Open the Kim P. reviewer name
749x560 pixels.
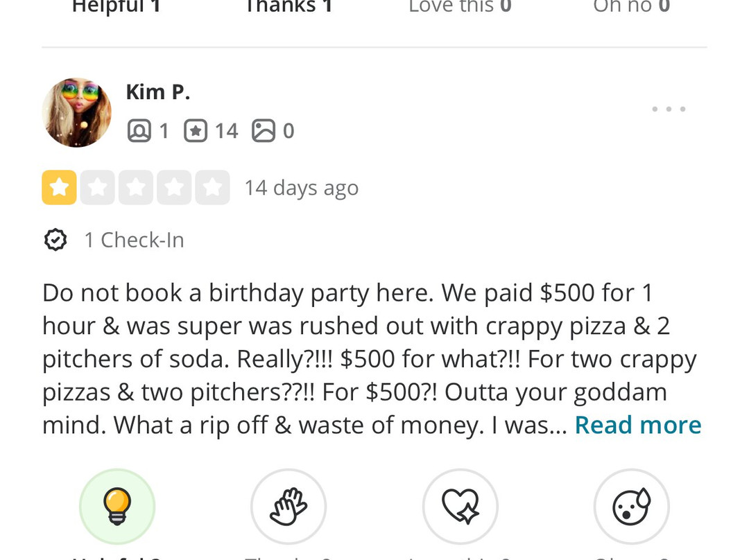pyautogui.click(x=157, y=91)
